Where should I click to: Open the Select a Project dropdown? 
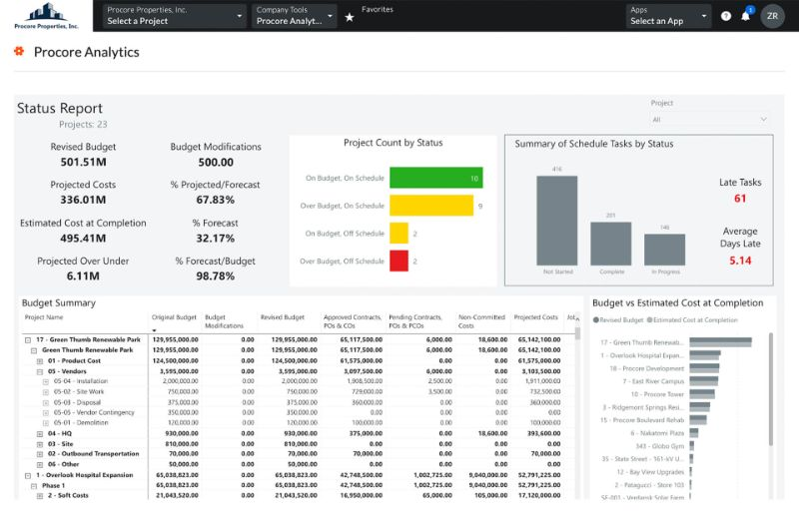click(x=174, y=16)
